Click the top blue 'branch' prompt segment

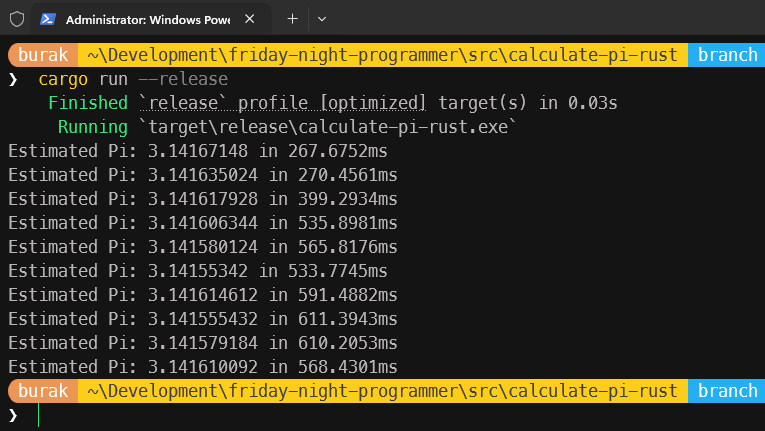tap(727, 55)
